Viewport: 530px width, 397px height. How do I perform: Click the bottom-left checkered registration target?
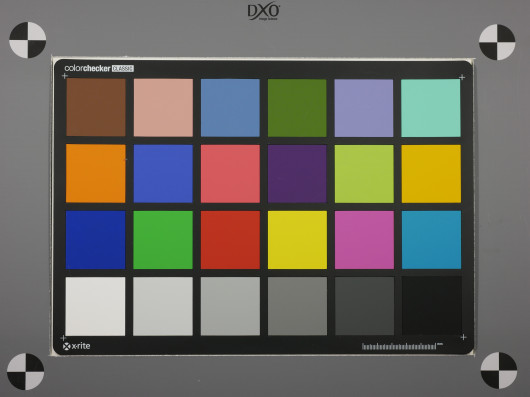pos(26,372)
